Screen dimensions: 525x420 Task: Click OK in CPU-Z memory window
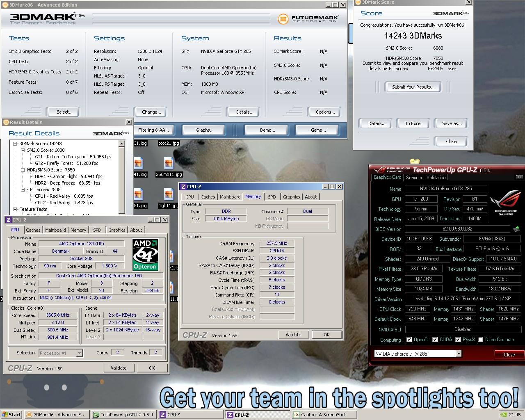[326, 335]
